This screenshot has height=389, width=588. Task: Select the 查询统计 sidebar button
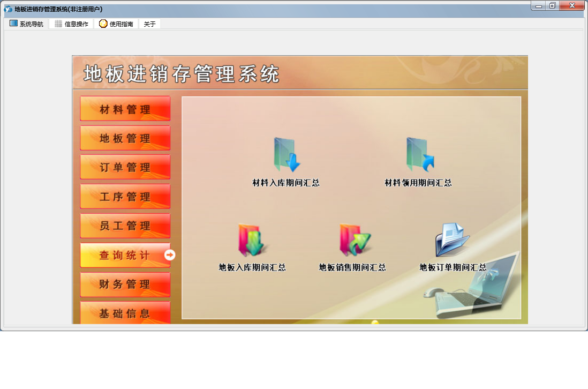[x=125, y=255]
